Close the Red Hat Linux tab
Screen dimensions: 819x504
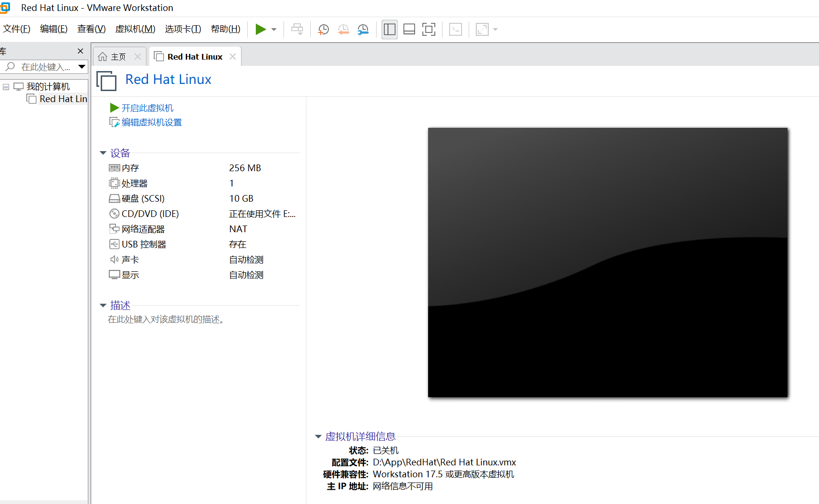pos(232,56)
